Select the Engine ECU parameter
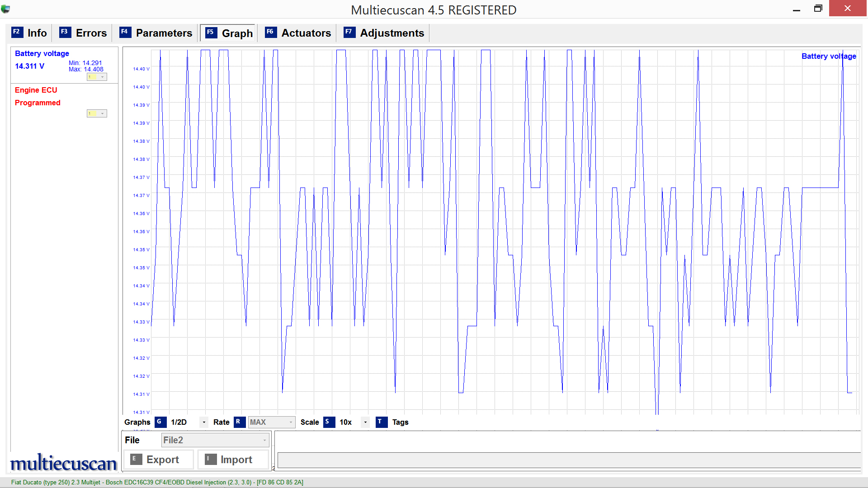This screenshot has width=868, height=488. coord(36,90)
